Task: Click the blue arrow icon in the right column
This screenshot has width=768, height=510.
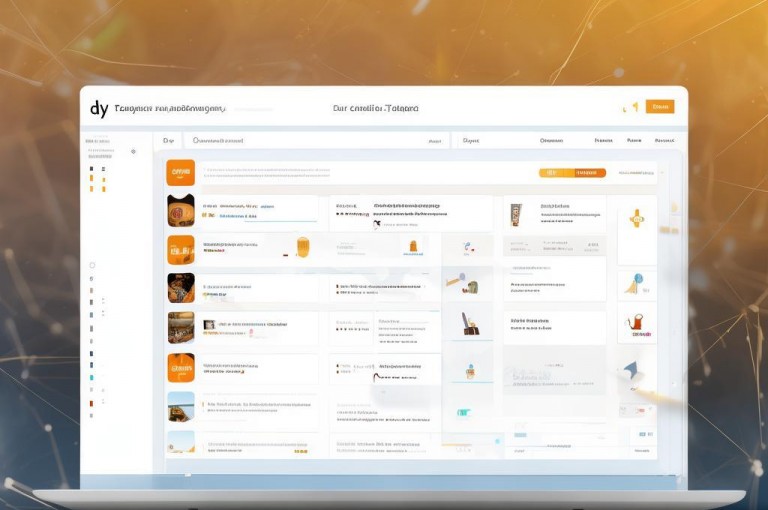Action: pos(631,369)
